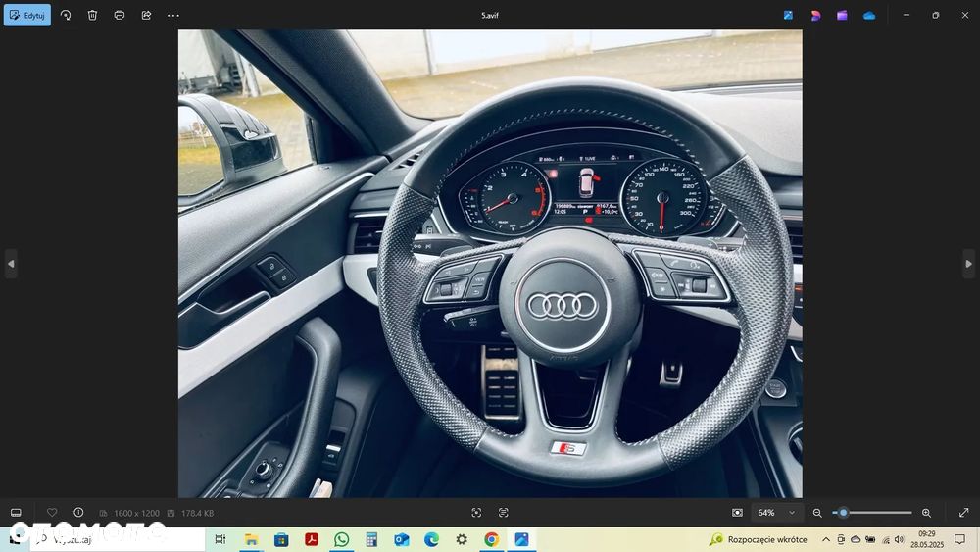Go to the previous photo with left arrow
This screenshot has height=552, width=980.
click(11, 264)
